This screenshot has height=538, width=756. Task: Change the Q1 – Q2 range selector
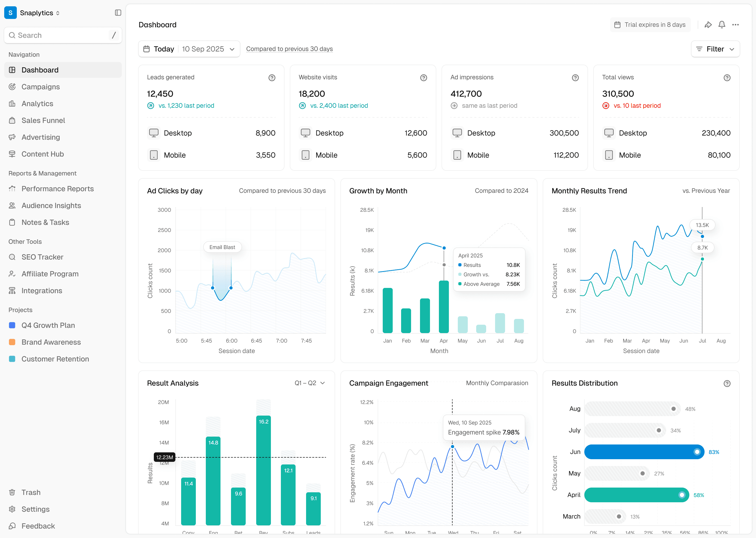(x=309, y=383)
